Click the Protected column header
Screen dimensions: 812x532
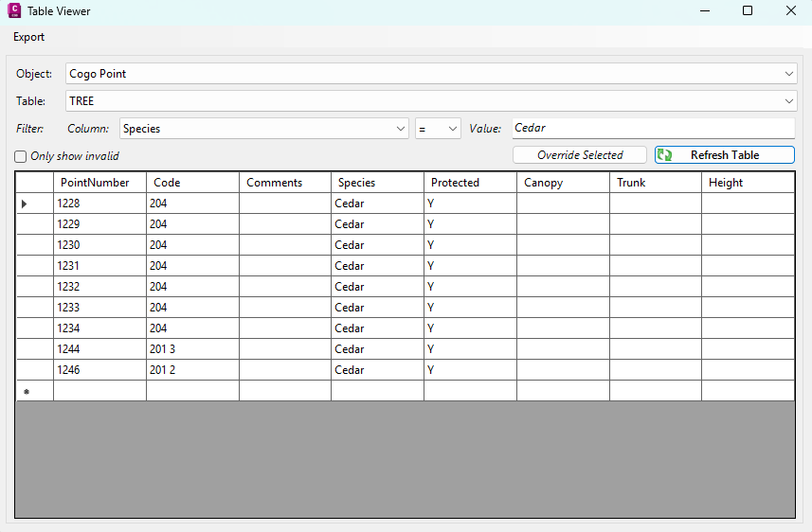pyautogui.click(x=470, y=183)
